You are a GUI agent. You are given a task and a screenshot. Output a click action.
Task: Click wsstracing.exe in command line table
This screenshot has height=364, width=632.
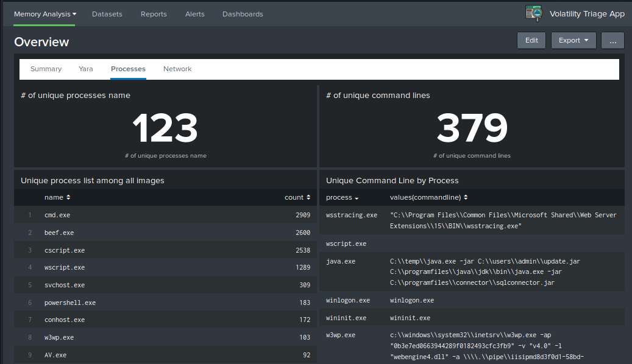(x=352, y=215)
